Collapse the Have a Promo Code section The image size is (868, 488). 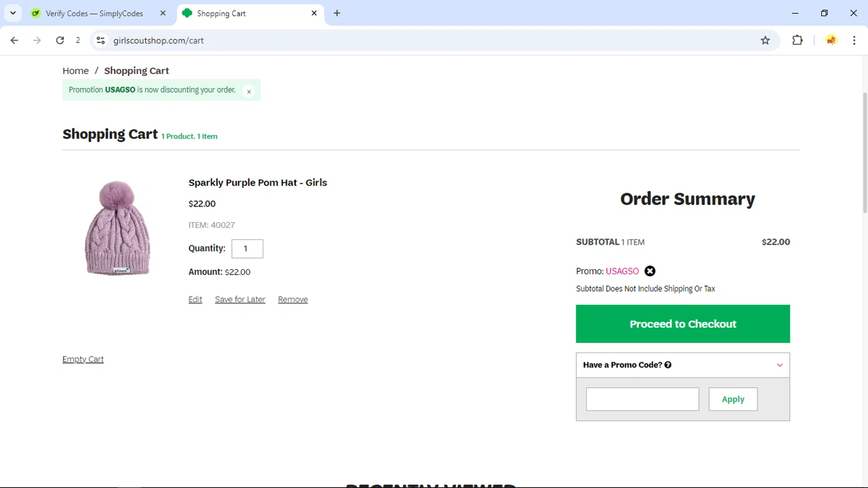pos(779,365)
